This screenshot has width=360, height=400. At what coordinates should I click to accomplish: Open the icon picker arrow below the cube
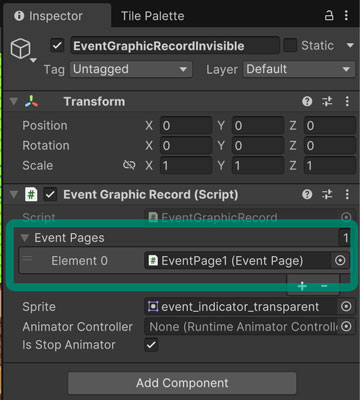coord(33,61)
